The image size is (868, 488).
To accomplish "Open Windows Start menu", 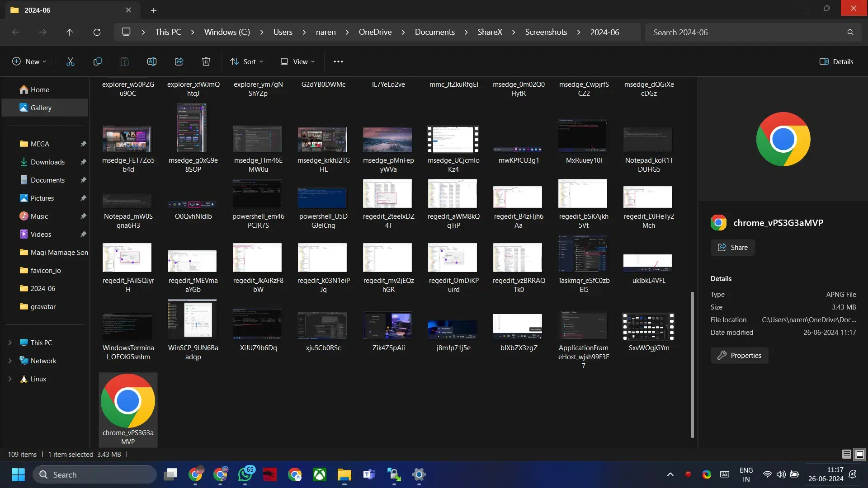I will tap(18, 474).
